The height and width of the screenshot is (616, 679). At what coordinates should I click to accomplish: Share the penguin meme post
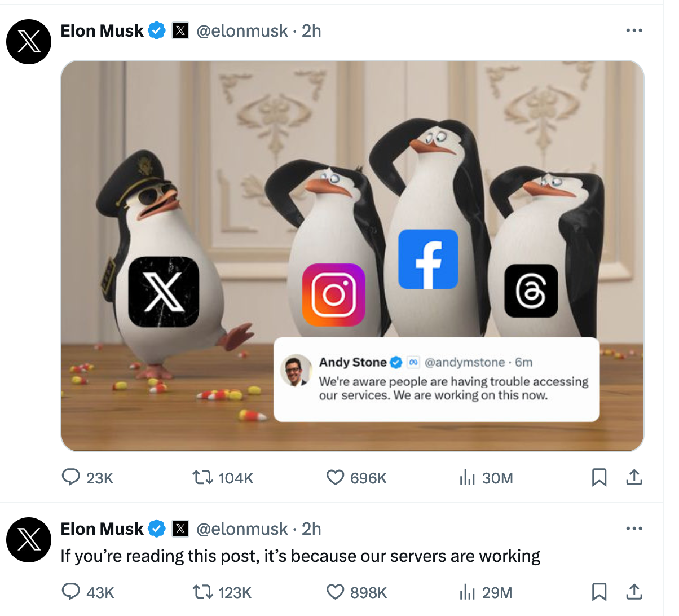[x=634, y=478]
